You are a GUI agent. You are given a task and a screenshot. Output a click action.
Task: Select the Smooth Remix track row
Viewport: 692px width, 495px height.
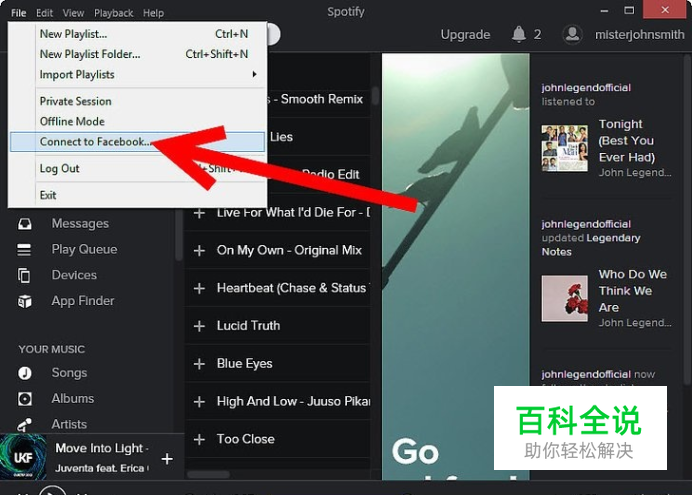(x=319, y=99)
